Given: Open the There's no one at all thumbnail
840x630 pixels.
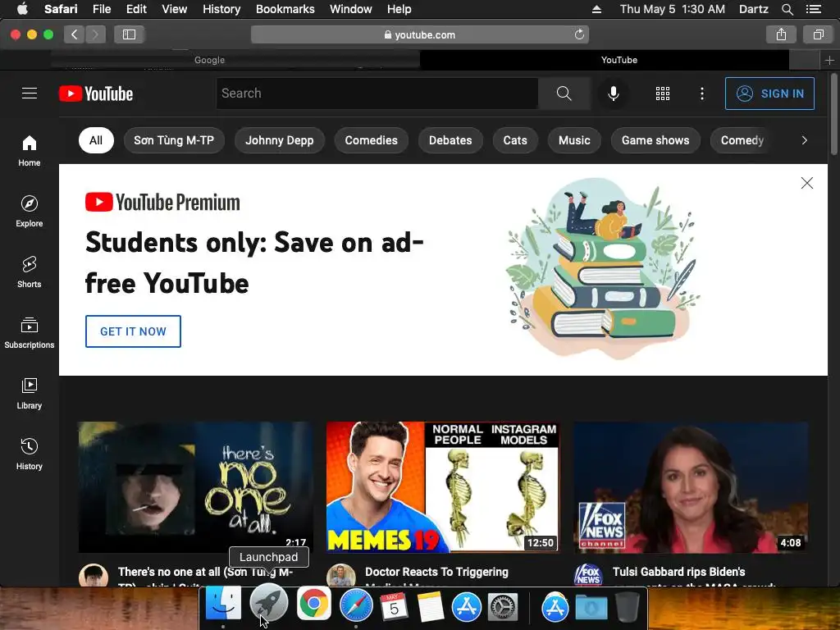Looking at the screenshot, I should (195, 487).
